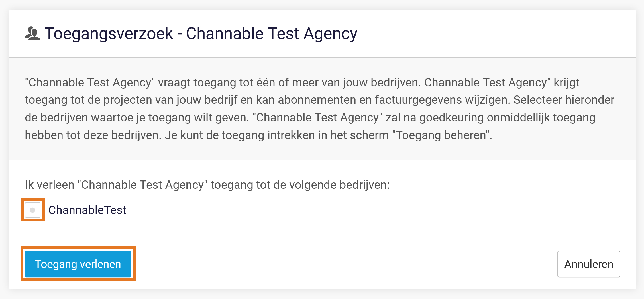Grant access via the blue button
This screenshot has width=644, height=299.
[x=78, y=264]
